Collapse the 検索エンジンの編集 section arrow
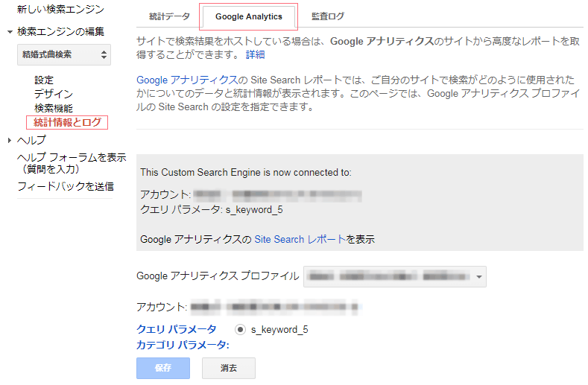Image resolution: width=588 pixels, height=385 pixels. (10, 32)
